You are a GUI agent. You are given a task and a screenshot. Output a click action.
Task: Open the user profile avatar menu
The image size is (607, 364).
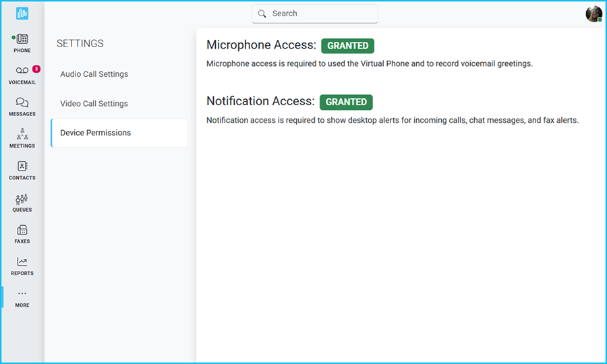594,13
